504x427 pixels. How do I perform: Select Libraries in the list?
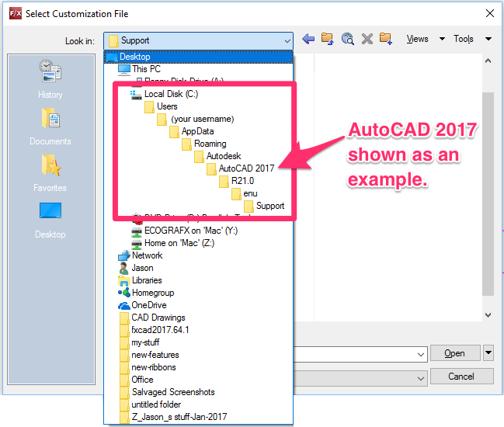140,280
